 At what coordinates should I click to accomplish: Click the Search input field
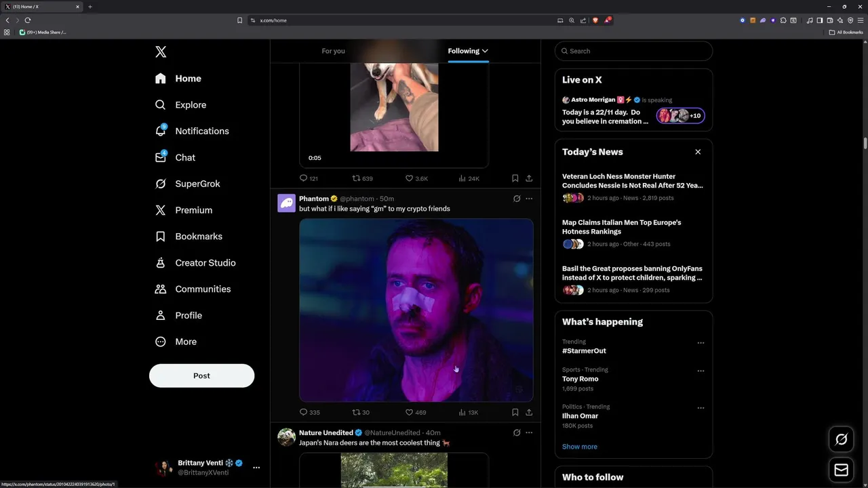[x=633, y=51]
